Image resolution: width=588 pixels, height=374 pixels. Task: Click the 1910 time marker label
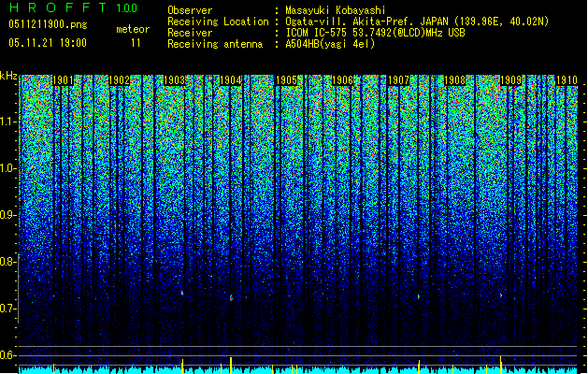pyautogui.click(x=566, y=80)
